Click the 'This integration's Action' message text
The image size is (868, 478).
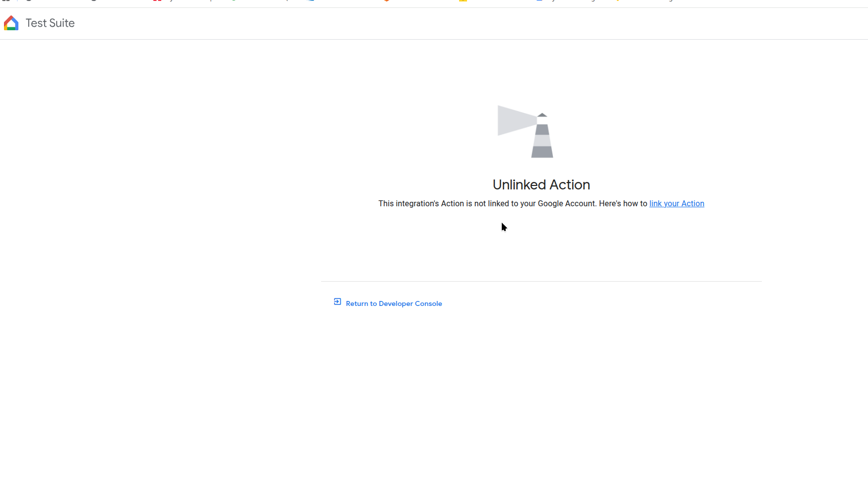(x=421, y=204)
